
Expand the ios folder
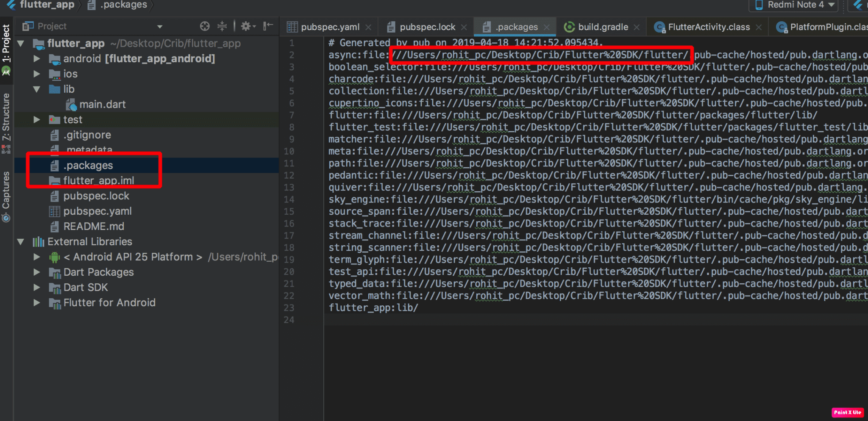[x=37, y=74]
